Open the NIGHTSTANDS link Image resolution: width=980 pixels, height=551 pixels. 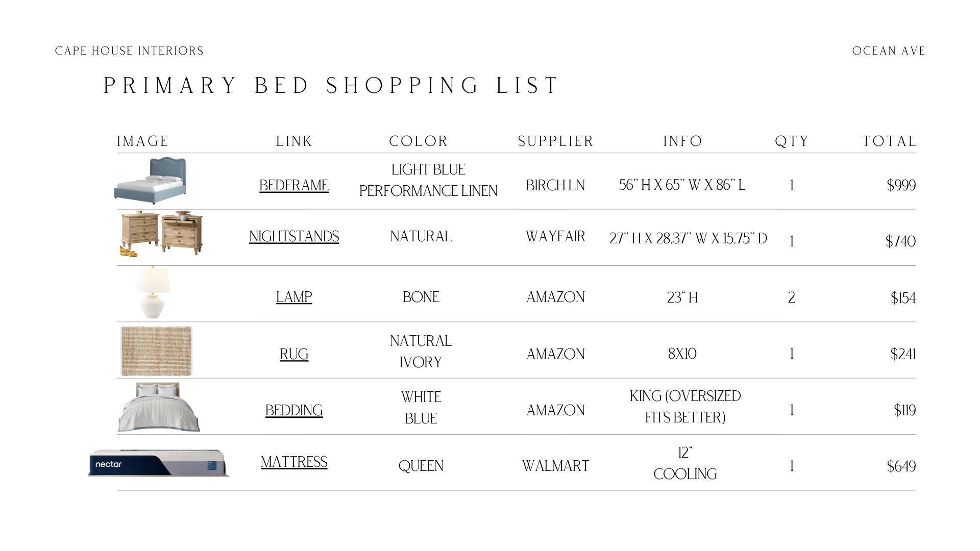pyautogui.click(x=294, y=236)
